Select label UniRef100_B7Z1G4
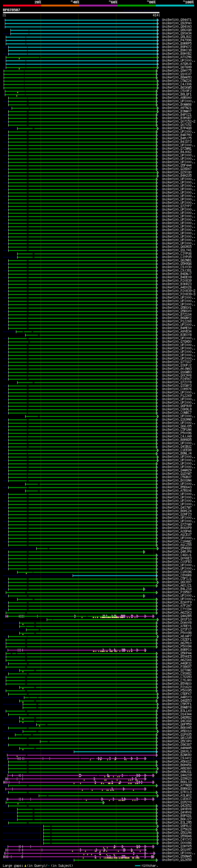The height and width of the screenshot is (868, 197). click(176, 314)
